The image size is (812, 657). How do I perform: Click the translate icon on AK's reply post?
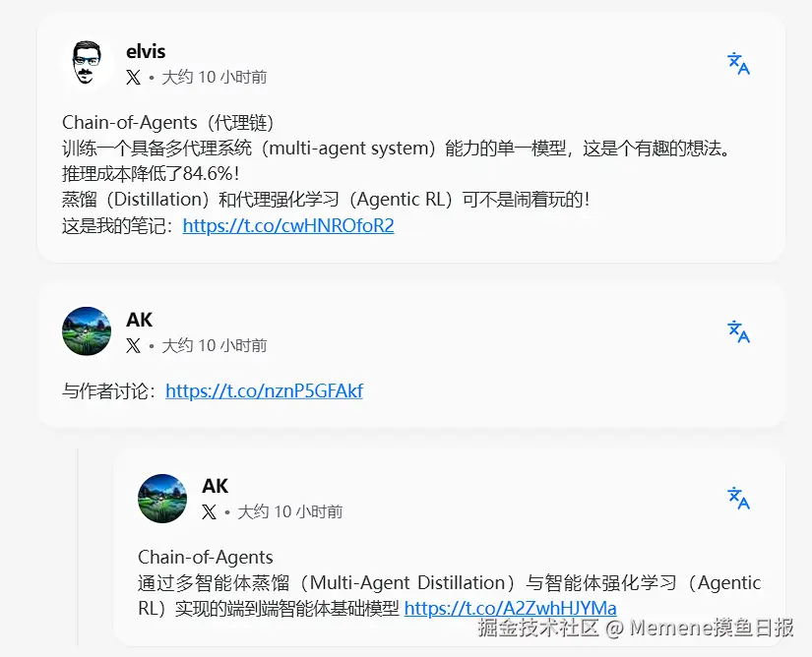[x=738, y=498]
